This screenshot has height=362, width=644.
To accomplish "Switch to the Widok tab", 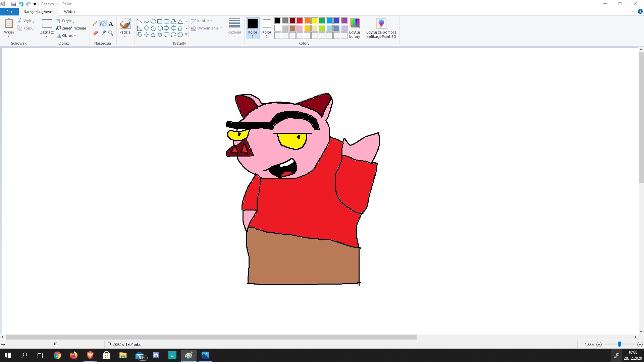I will [70, 12].
